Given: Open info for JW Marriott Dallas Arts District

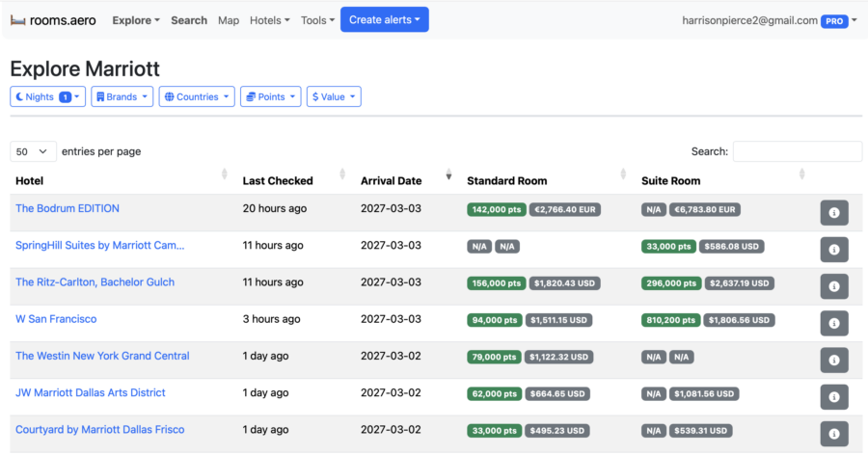Looking at the screenshot, I should (834, 397).
